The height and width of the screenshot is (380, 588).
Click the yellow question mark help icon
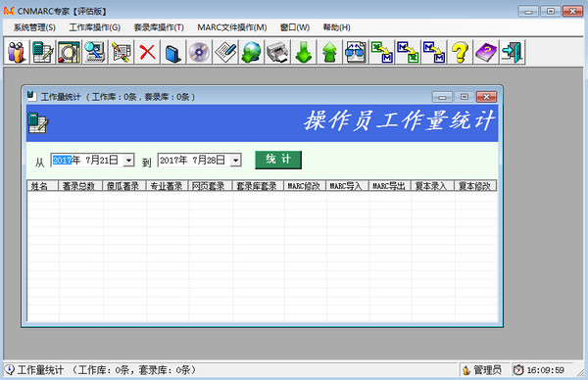(x=461, y=52)
